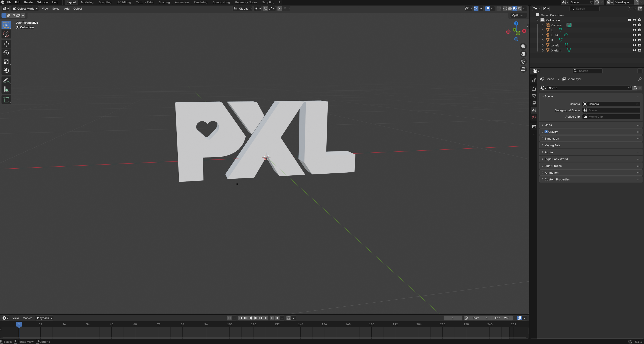Viewport: 644px width, 344px height.
Task: Hide the Camera object in viewport
Action: (x=634, y=25)
